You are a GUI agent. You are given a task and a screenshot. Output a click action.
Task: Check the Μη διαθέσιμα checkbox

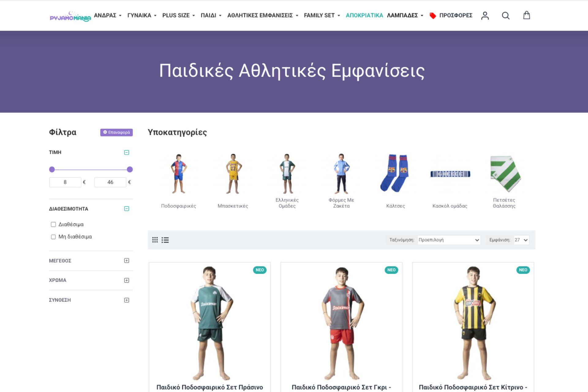point(53,237)
